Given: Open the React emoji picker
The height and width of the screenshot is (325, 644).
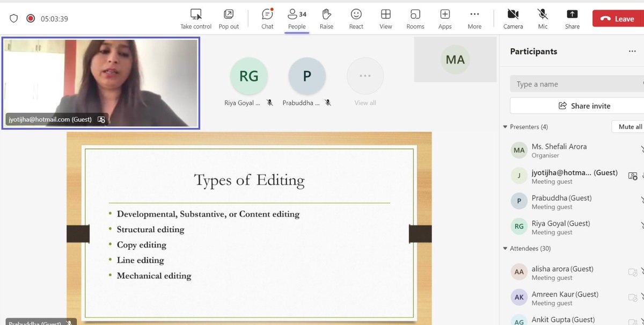Looking at the screenshot, I should [356, 19].
